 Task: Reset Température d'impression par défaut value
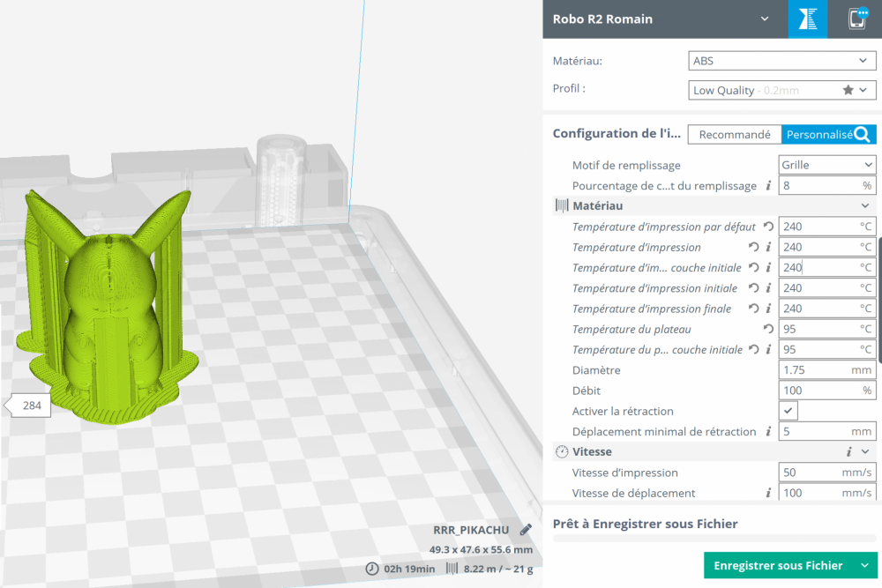tap(768, 227)
